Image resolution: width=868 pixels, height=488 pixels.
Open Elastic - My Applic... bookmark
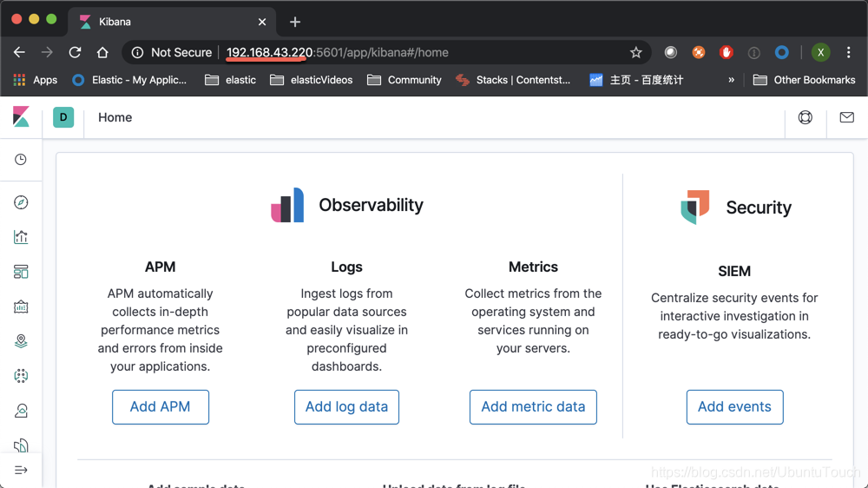129,80
